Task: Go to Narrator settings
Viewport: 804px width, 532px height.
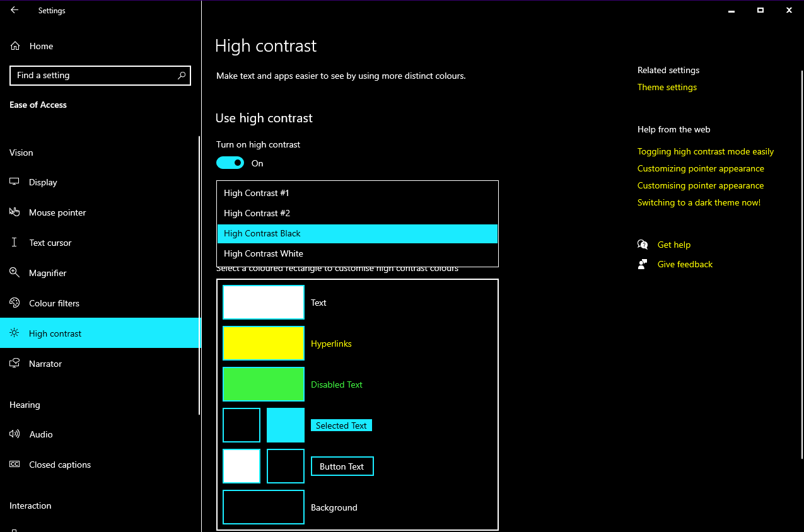Action: click(x=100, y=364)
